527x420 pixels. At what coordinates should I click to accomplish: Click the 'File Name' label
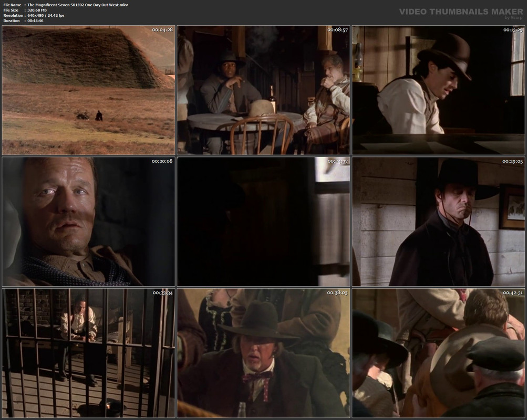(x=13, y=5)
